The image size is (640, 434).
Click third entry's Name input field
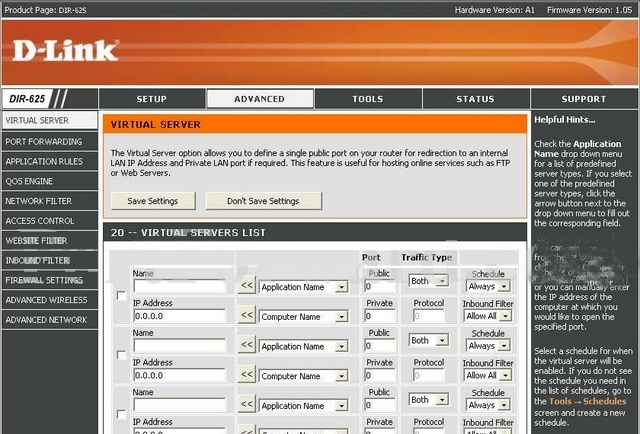pyautogui.click(x=179, y=405)
